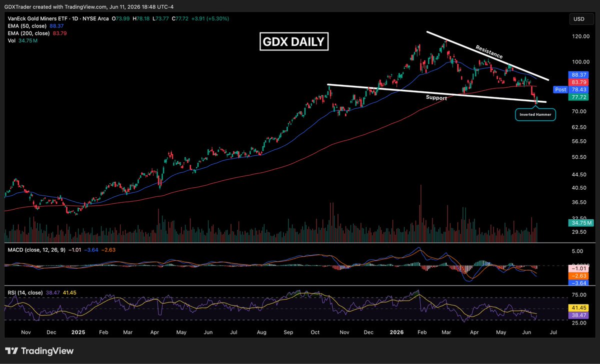Screen dimensions: 600x364
Task: Click the Oct label on time axis
Action: click(315, 332)
